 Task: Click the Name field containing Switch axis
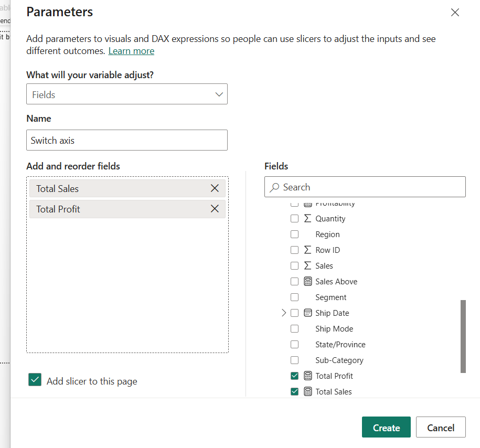click(127, 141)
